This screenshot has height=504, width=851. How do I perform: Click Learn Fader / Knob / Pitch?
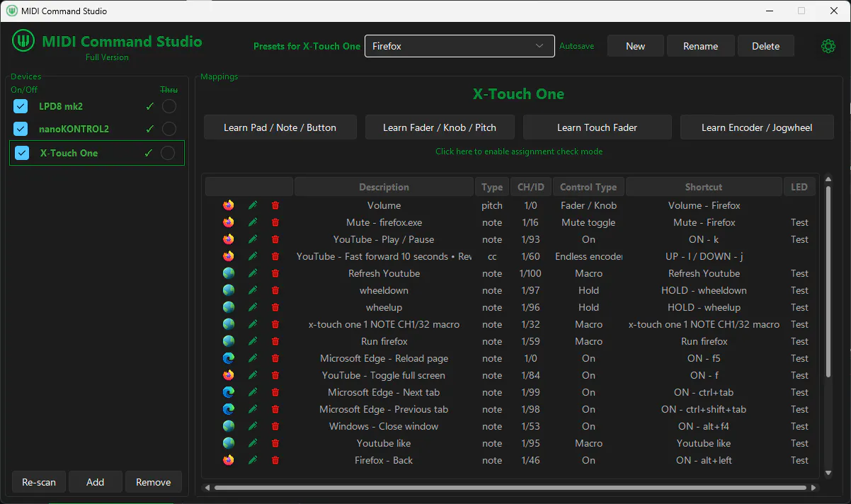[440, 127]
